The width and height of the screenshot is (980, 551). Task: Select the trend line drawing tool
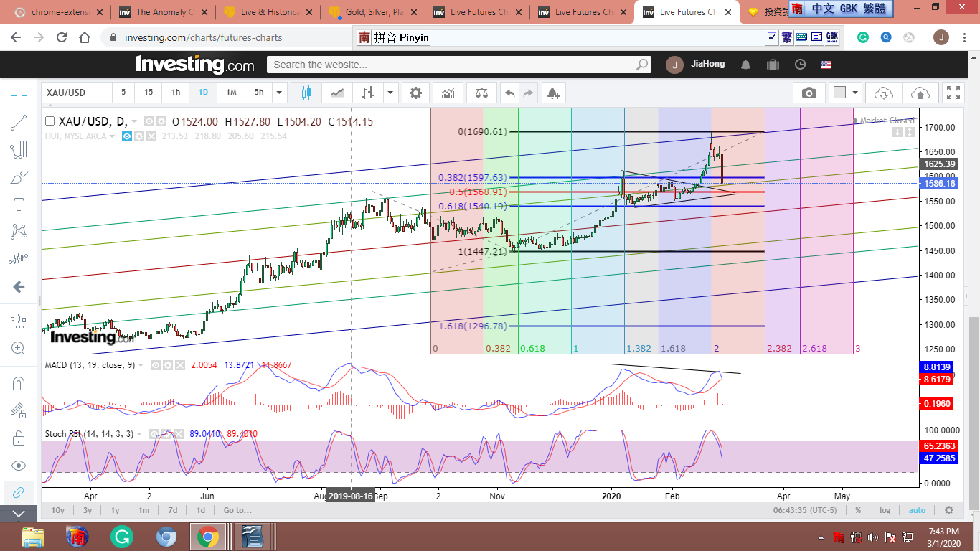tap(19, 123)
